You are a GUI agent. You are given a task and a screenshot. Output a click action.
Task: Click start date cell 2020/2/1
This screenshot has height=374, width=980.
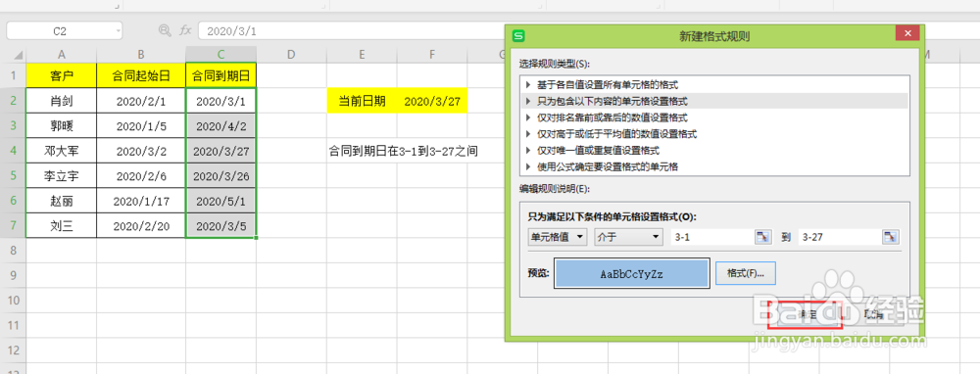(141, 101)
